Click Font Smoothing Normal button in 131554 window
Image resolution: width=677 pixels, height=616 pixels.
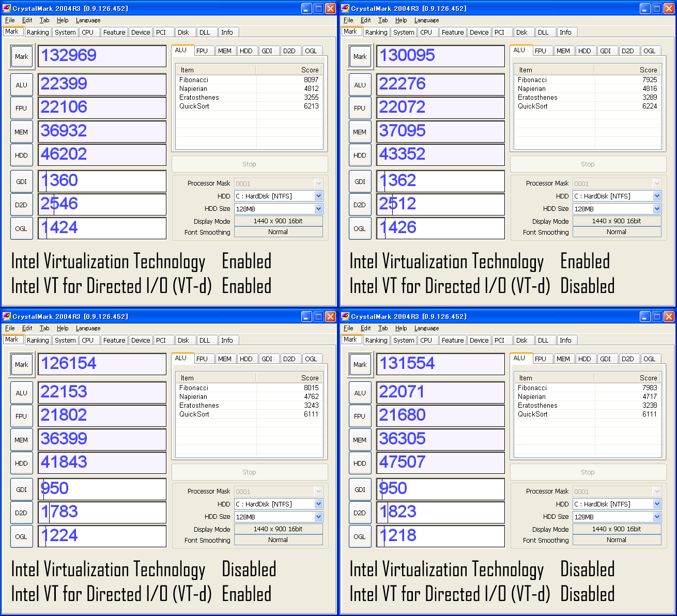click(617, 540)
